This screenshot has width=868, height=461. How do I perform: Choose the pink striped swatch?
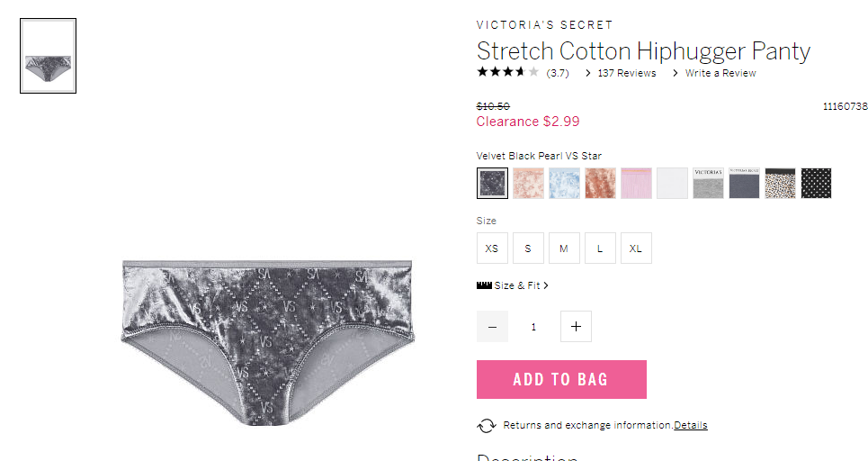[636, 183]
